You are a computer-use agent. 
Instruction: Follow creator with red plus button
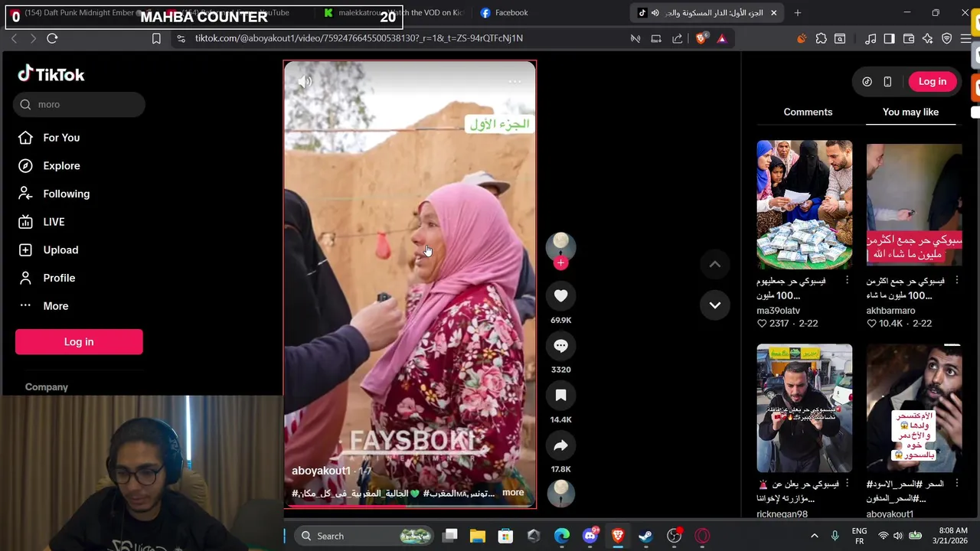coord(560,263)
